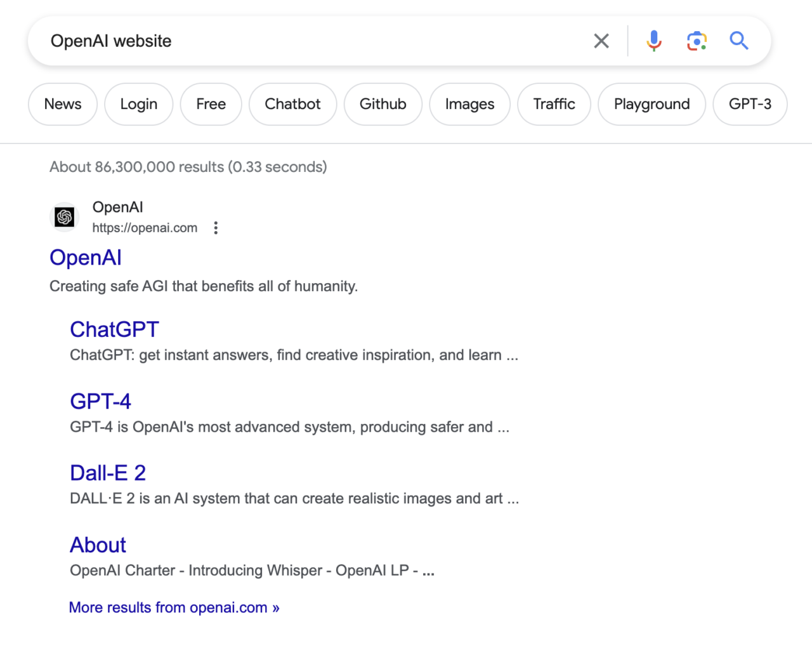Image resolution: width=812 pixels, height=648 pixels.
Task: Open the GPT-4 sitelink
Action: [x=100, y=401]
